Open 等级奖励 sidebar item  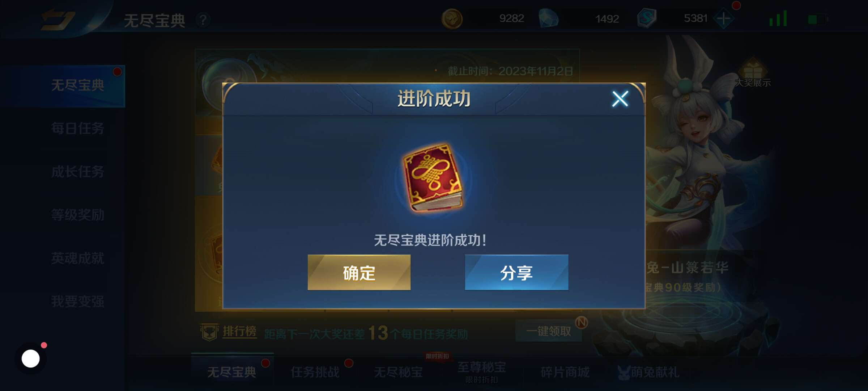point(77,215)
